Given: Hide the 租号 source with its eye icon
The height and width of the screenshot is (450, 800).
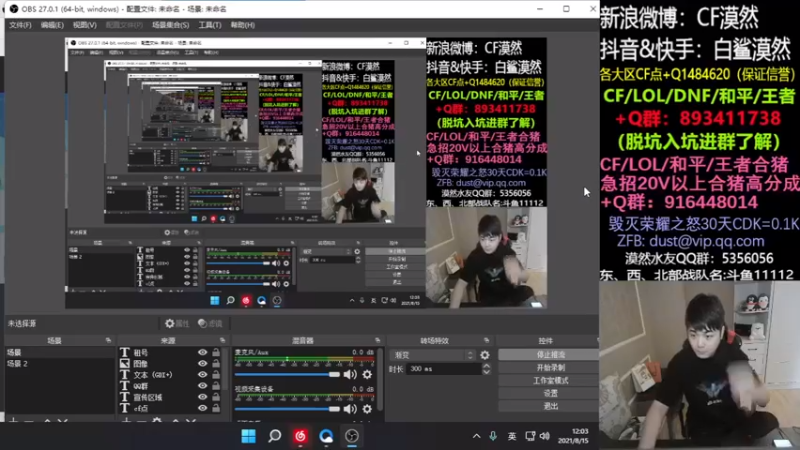Looking at the screenshot, I should (203, 353).
